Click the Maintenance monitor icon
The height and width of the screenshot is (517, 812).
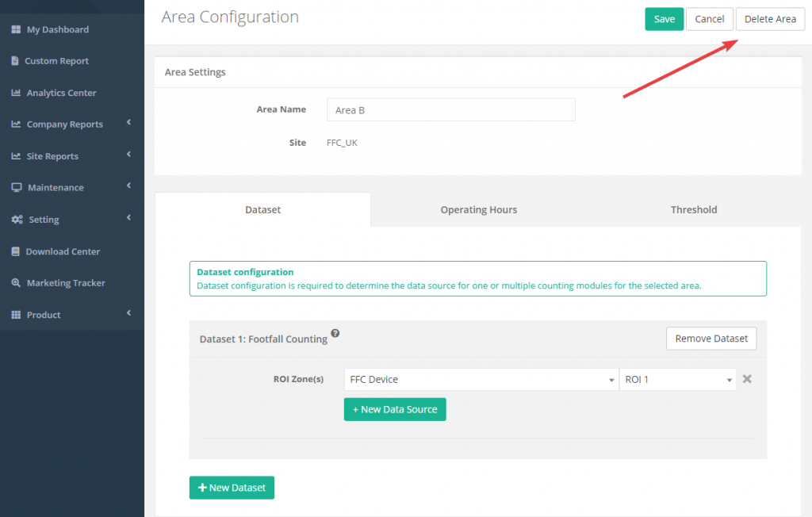click(x=16, y=188)
